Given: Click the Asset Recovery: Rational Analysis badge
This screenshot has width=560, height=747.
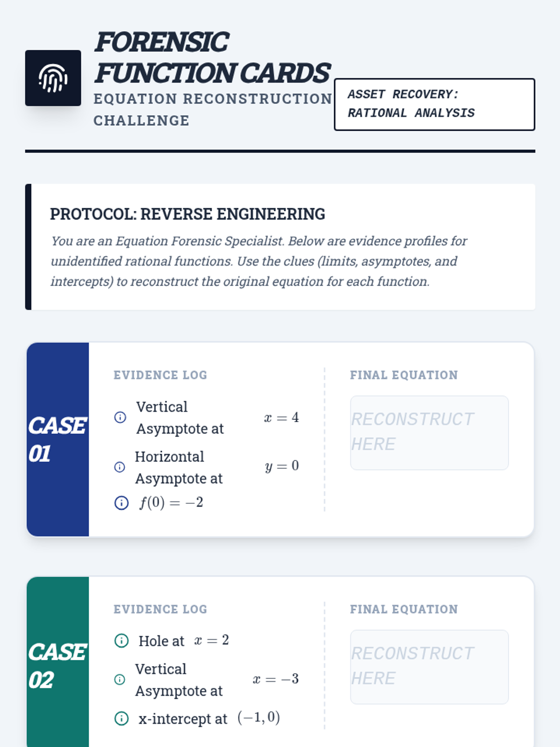Looking at the screenshot, I should tap(434, 104).
